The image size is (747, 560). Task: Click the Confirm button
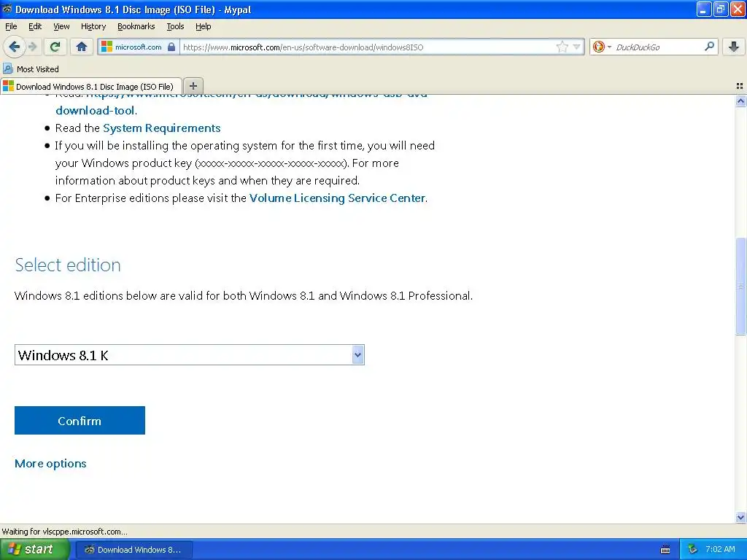80,421
